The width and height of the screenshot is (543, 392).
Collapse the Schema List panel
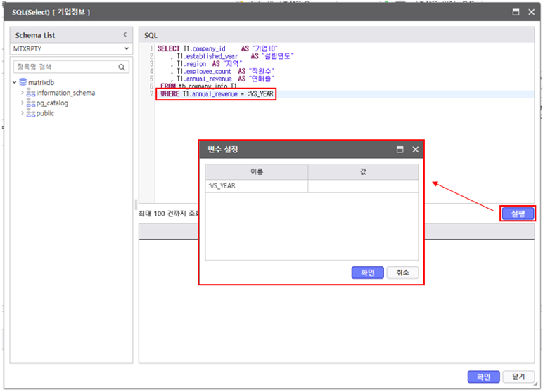tap(124, 34)
